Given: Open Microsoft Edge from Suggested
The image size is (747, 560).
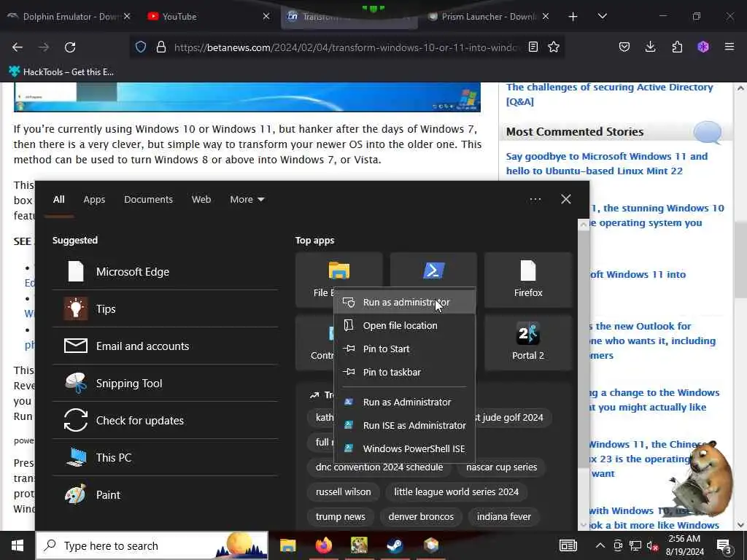Looking at the screenshot, I should click(165, 271).
